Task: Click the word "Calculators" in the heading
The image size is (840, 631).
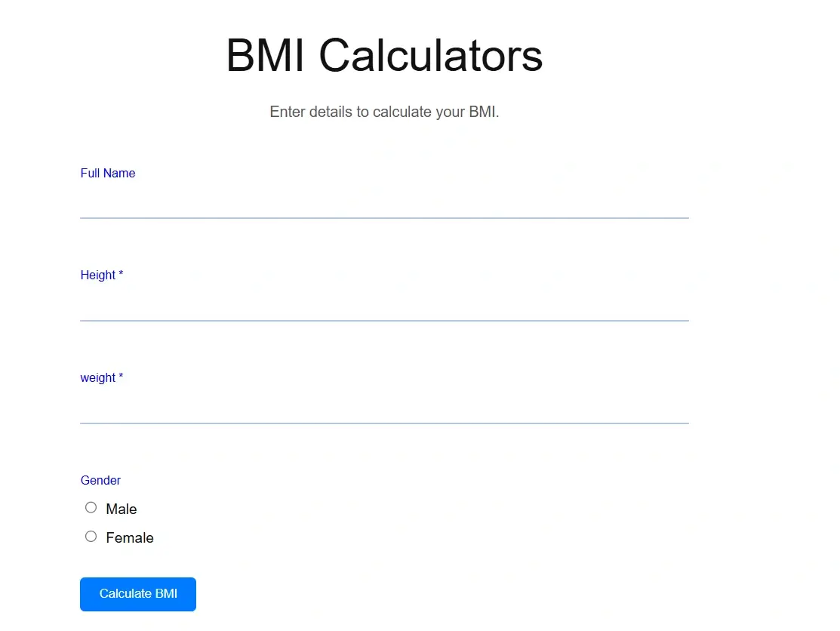Action: (x=430, y=56)
